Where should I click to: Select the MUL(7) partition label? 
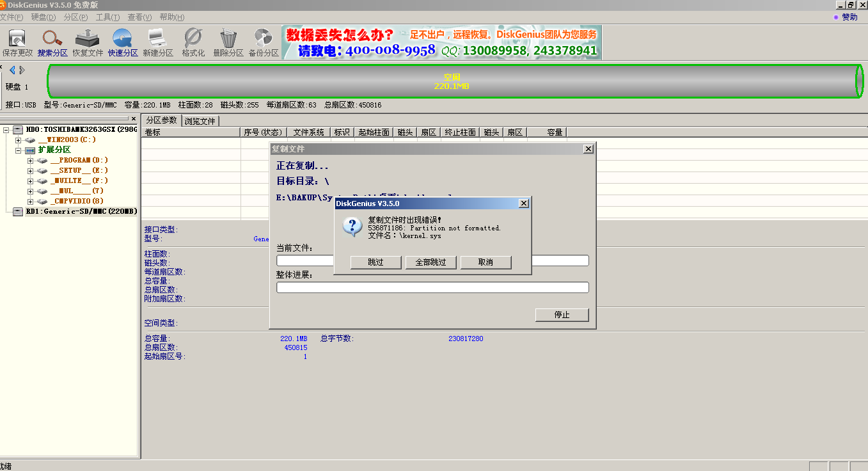77,191
